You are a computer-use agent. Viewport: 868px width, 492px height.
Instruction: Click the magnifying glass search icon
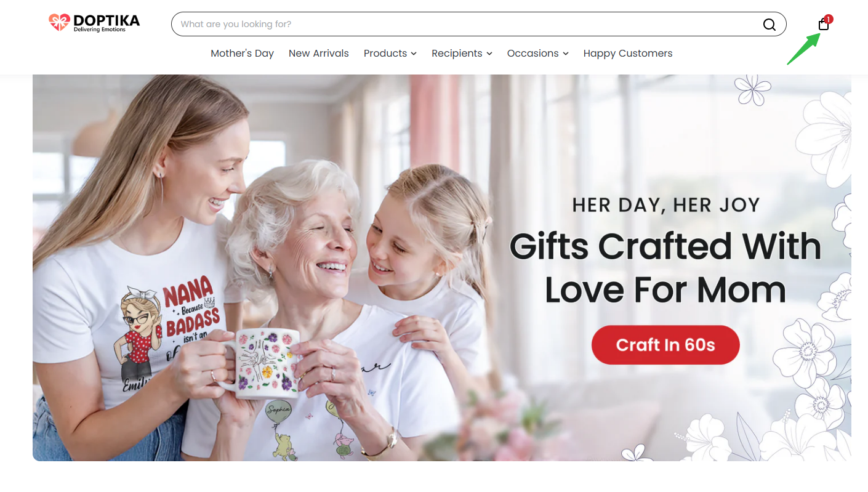click(x=770, y=24)
